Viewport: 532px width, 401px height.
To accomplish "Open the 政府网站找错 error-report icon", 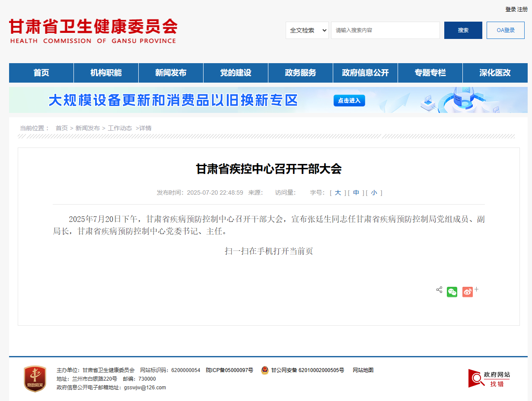I will pyautogui.click(x=490, y=379).
